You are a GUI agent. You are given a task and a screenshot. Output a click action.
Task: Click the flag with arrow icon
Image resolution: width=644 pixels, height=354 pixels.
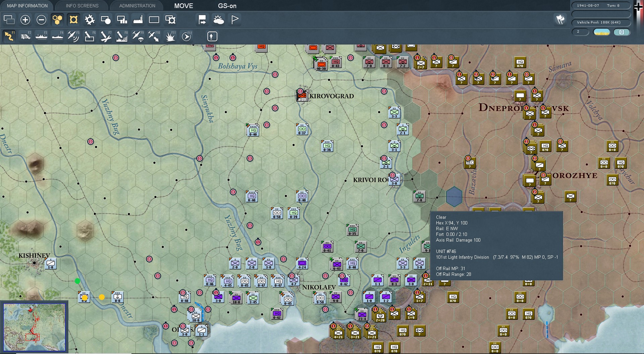[x=202, y=20]
